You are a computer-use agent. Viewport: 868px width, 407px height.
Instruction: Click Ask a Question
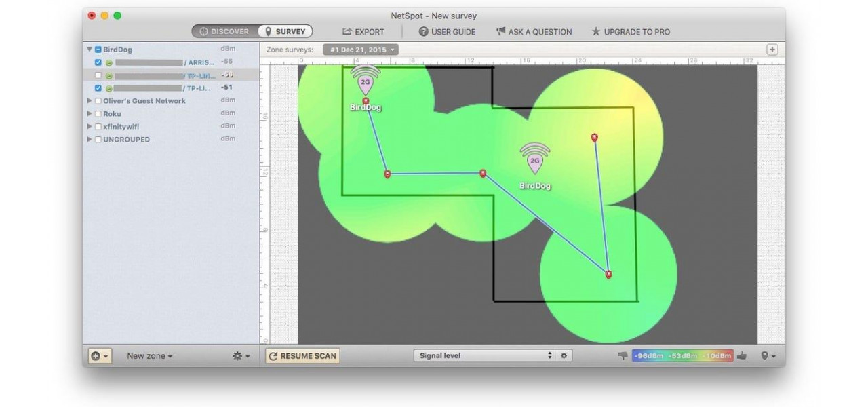pyautogui.click(x=534, y=32)
